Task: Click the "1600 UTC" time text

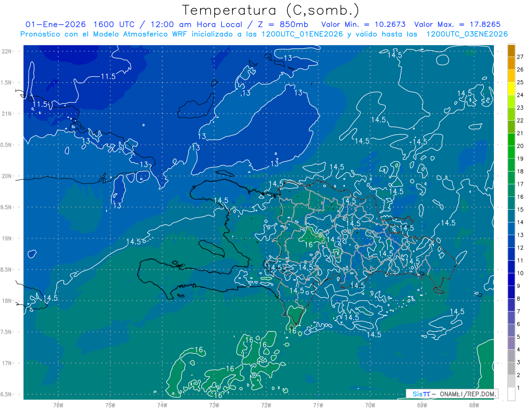Action: point(114,24)
